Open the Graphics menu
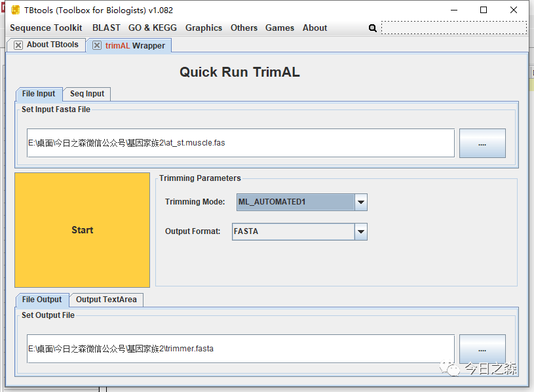The height and width of the screenshot is (392, 534). coord(204,28)
